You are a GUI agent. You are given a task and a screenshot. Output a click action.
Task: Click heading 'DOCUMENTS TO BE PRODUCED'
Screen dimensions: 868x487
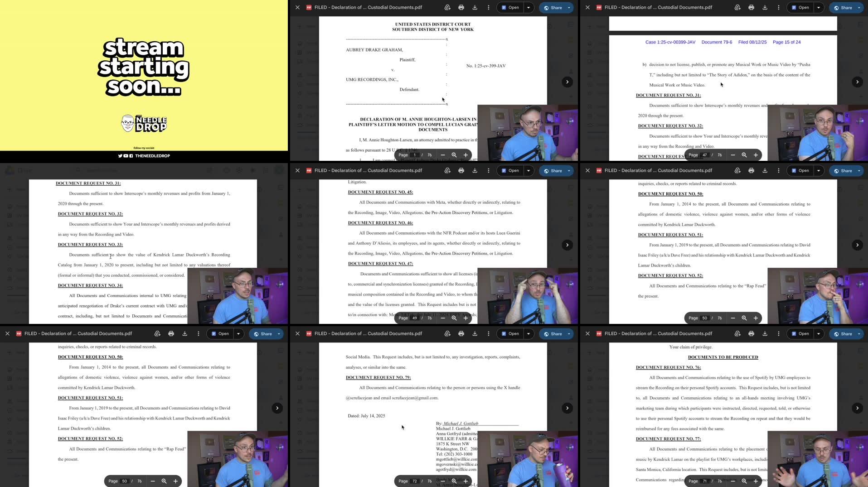pyautogui.click(x=723, y=357)
